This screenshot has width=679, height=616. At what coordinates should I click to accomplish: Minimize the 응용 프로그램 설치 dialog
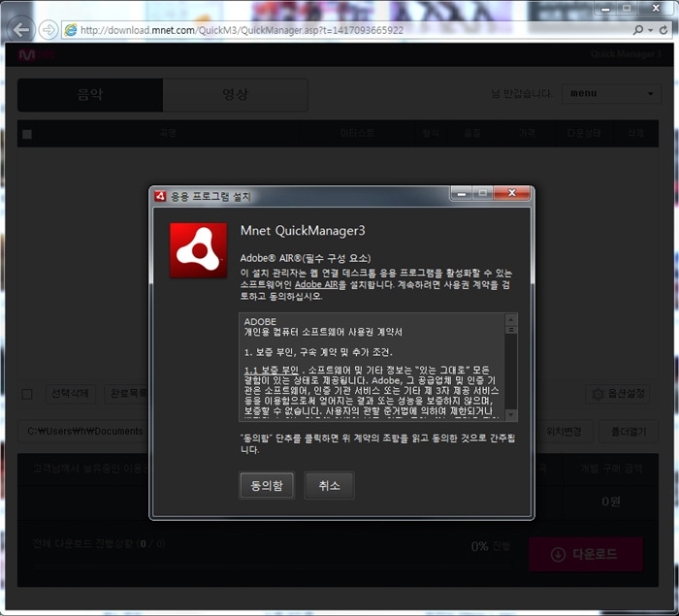(462, 194)
